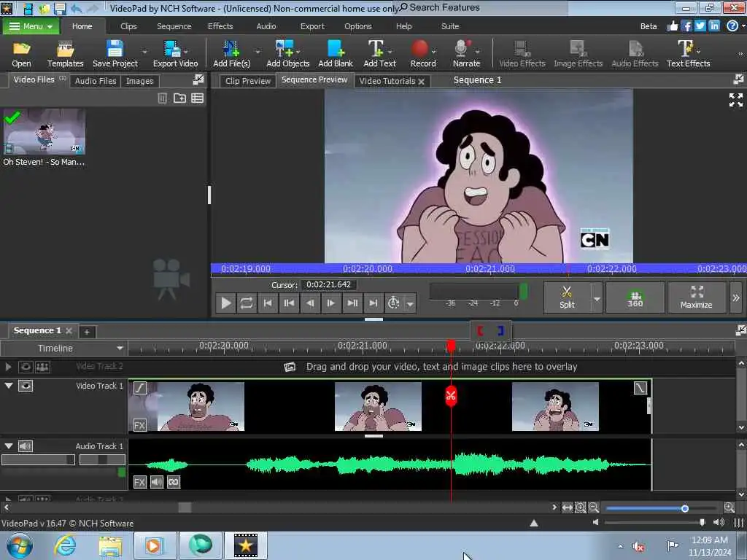Click the Add File(s) icon
The height and width of the screenshot is (560, 747).
pos(231,48)
